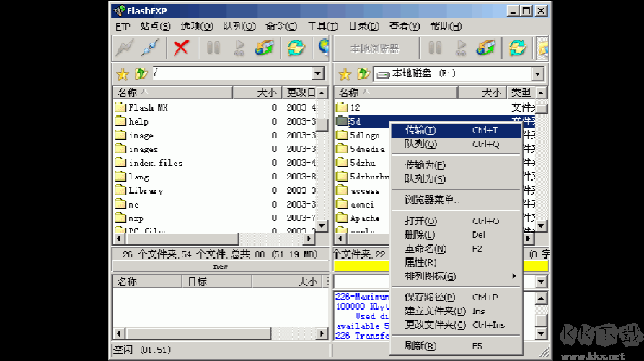
Task: Click the right pane favorites star icon
Action: [x=345, y=74]
